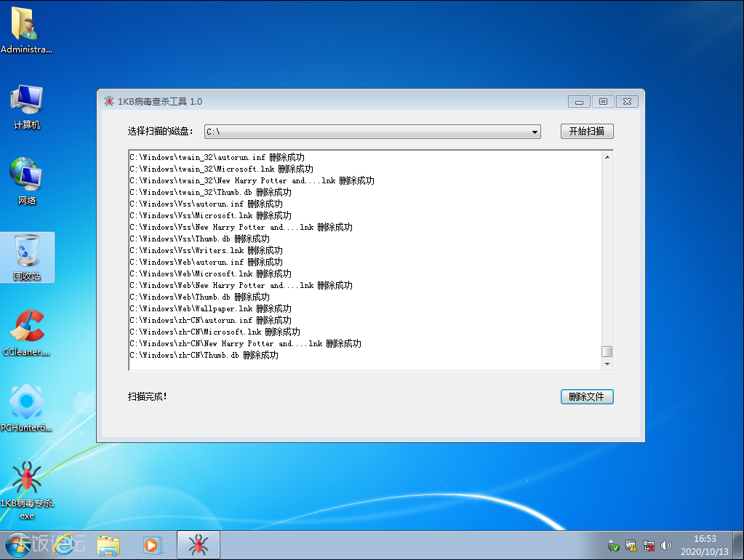Image resolution: width=744 pixels, height=560 pixels.
Task: Click the taskbar clock showing 16:53
Action: (705, 539)
